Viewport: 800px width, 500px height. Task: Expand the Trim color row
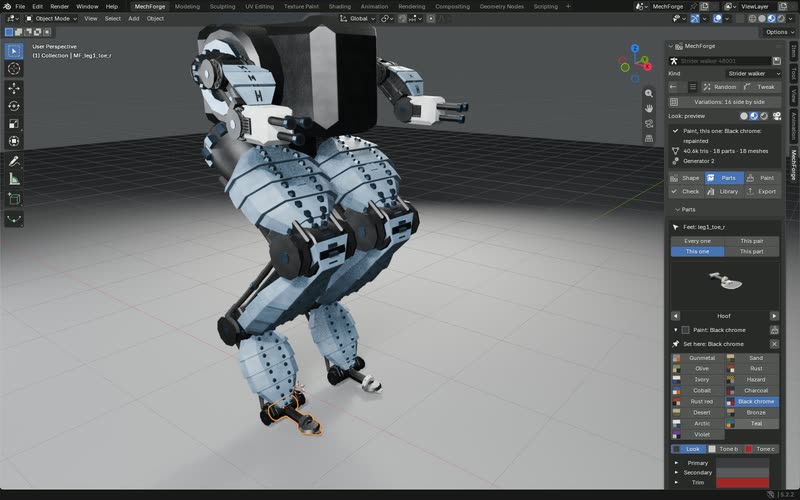point(677,483)
